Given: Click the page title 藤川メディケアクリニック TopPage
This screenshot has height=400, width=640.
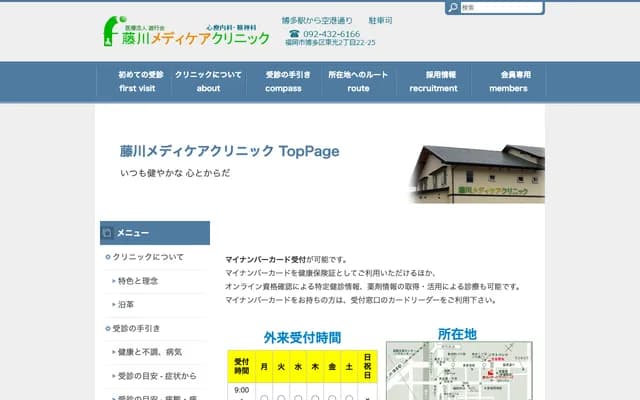Looking at the screenshot, I should (x=229, y=151).
